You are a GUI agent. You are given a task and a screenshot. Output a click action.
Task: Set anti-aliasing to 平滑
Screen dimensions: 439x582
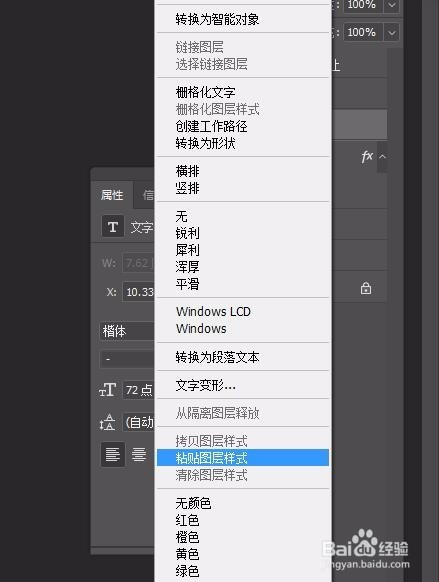pyautogui.click(x=243, y=284)
